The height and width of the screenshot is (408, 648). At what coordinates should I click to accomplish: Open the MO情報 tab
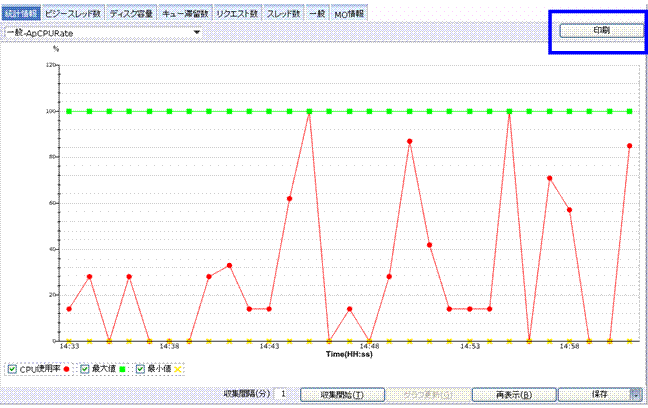point(350,14)
